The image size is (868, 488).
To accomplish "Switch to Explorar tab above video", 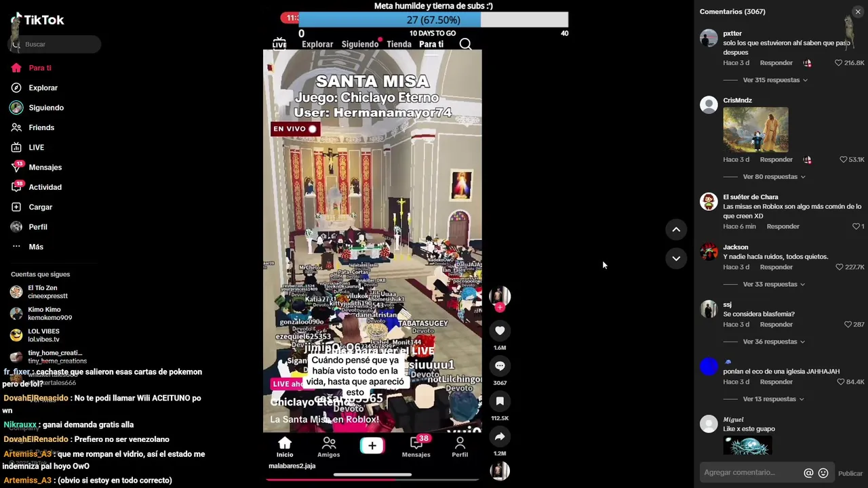I will (x=317, y=44).
